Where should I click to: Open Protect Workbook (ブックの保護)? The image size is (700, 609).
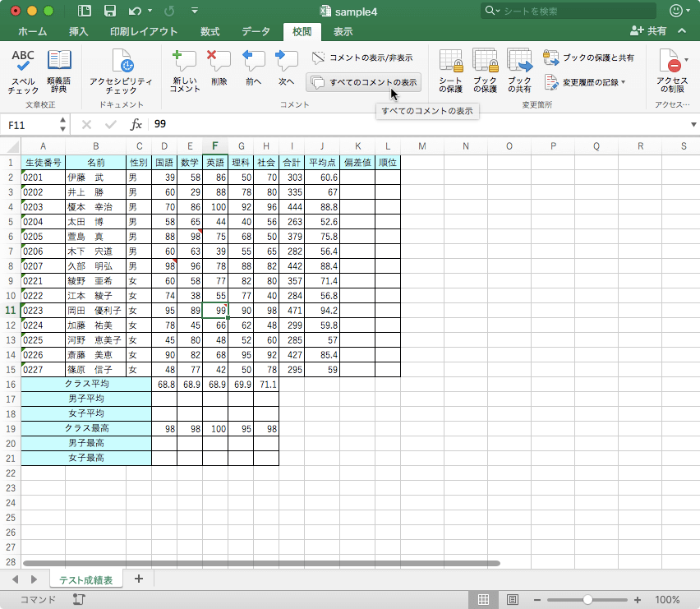pos(486,72)
